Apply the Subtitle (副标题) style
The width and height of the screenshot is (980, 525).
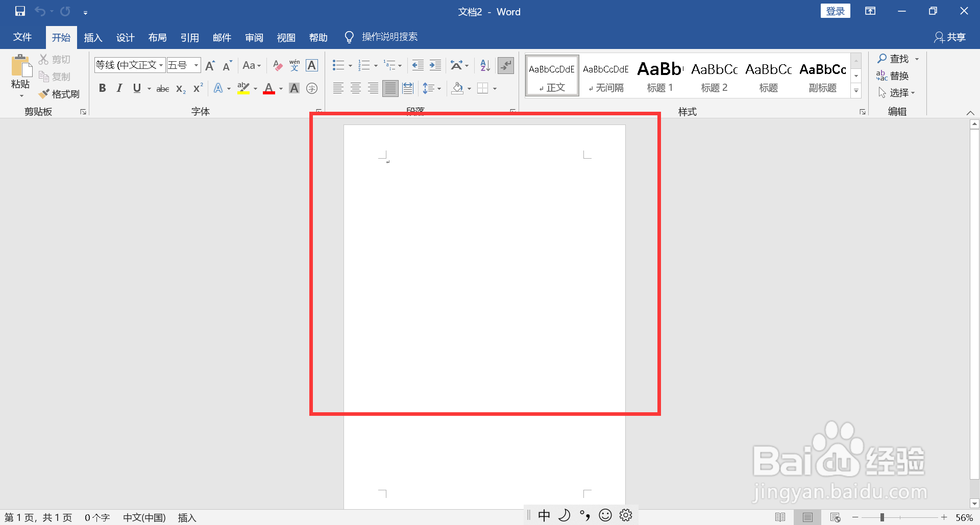pyautogui.click(x=822, y=76)
